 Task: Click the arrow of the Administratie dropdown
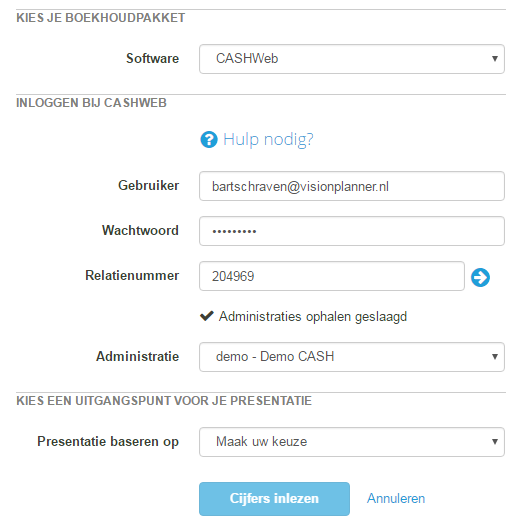click(494, 357)
